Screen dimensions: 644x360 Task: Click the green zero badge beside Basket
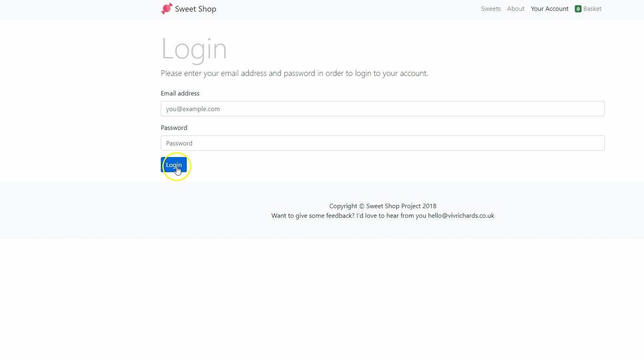[578, 8]
